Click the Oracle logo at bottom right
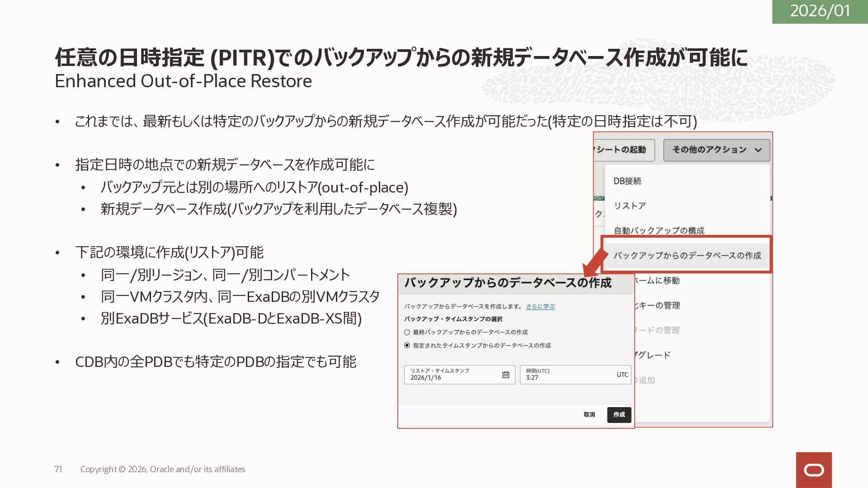The width and height of the screenshot is (868, 488). (x=814, y=470)
